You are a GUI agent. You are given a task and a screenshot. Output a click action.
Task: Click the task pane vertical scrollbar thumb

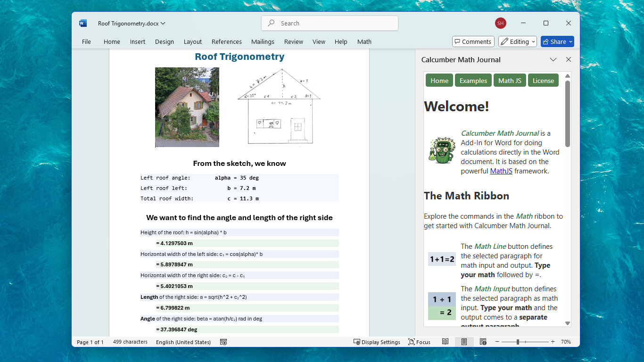568,113
